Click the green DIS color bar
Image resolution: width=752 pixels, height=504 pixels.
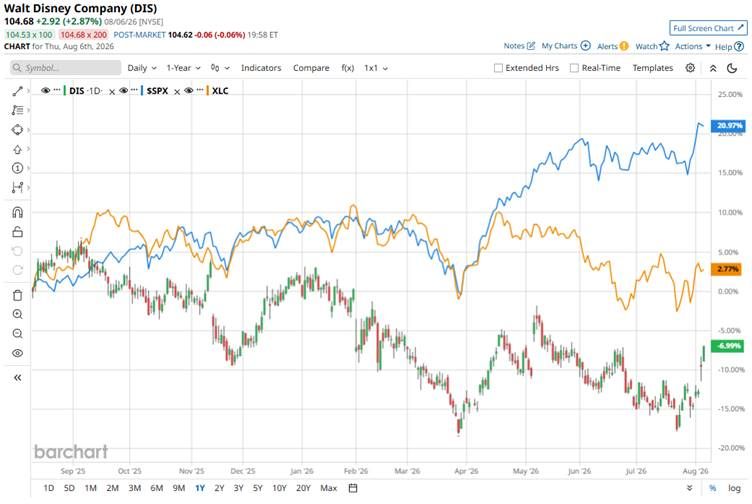pyautogui.click(x=65, y=91)
